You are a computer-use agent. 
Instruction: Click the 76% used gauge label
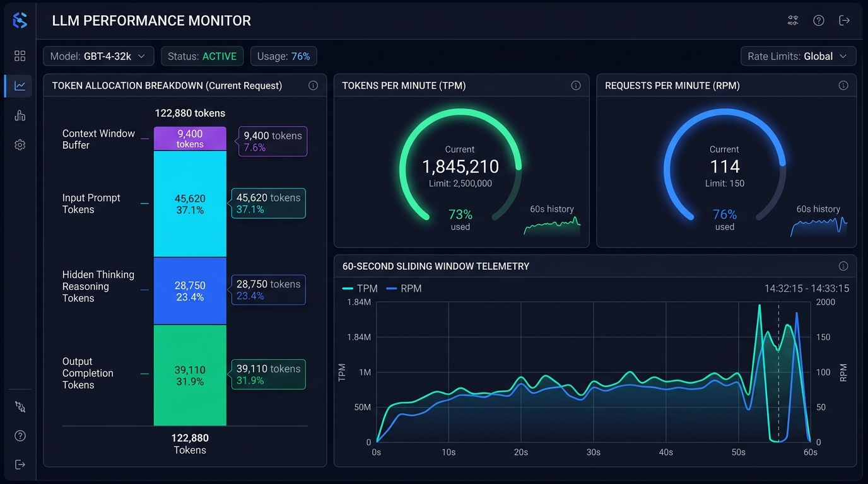(x=725, y=220)
